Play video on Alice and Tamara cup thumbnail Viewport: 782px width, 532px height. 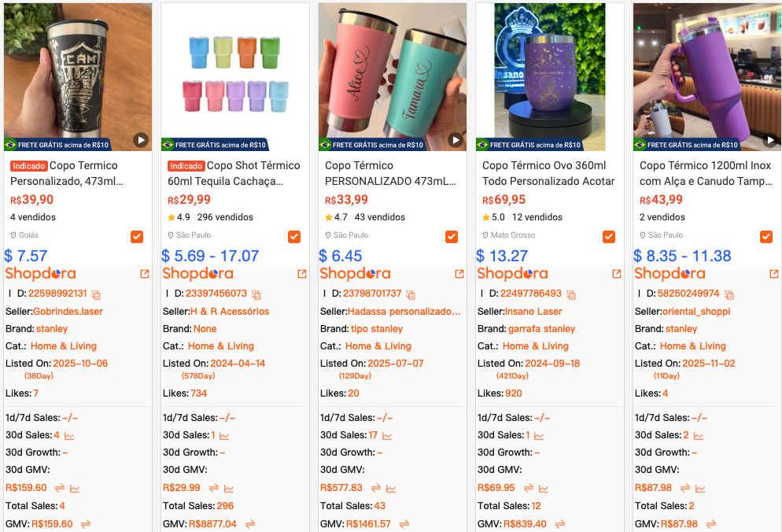(x=456, y=140)
